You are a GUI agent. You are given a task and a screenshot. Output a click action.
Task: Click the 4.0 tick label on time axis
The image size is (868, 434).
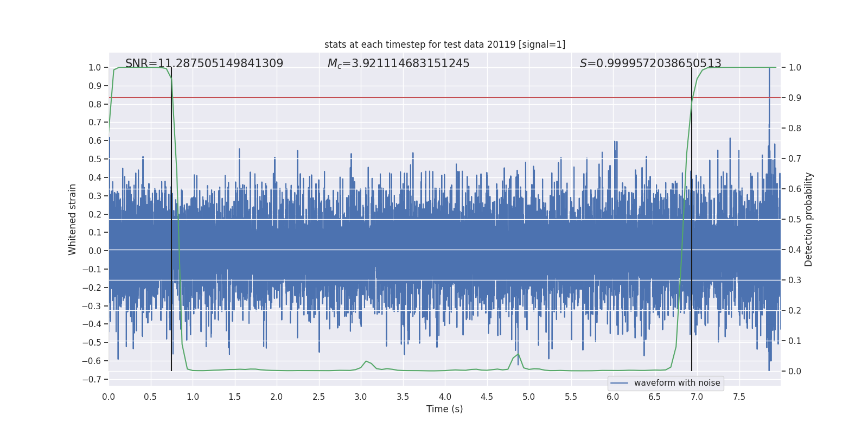445,397
